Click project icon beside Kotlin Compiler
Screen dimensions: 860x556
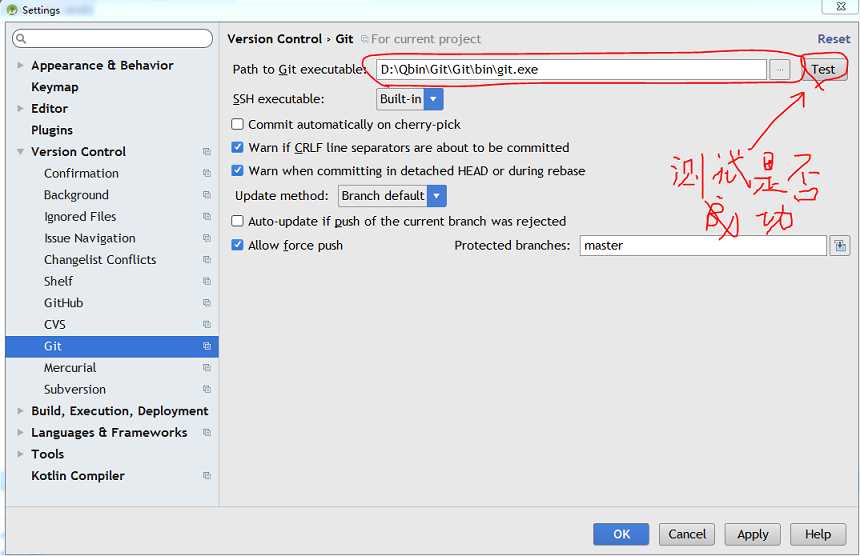pyautogui.click(x=207, y=476)
